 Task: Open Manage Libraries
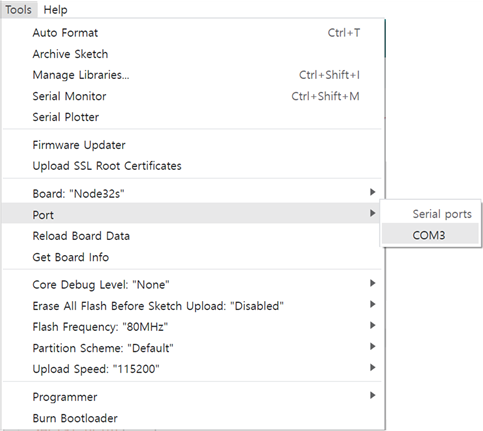pos(193,75)
